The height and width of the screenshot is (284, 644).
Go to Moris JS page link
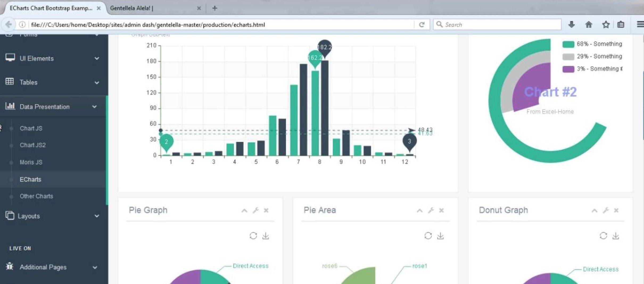(x=31, y=162)
